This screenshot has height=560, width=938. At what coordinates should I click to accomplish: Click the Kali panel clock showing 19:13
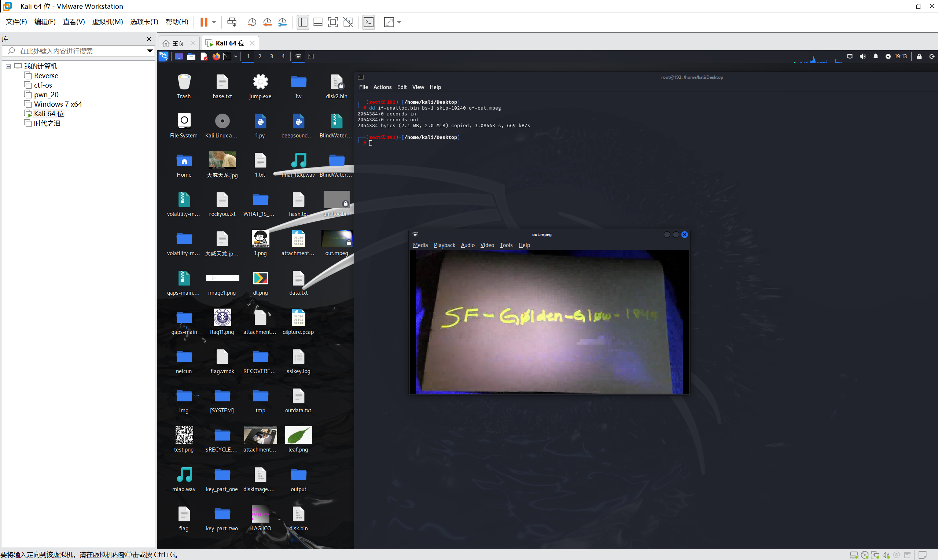coord(901,56)
